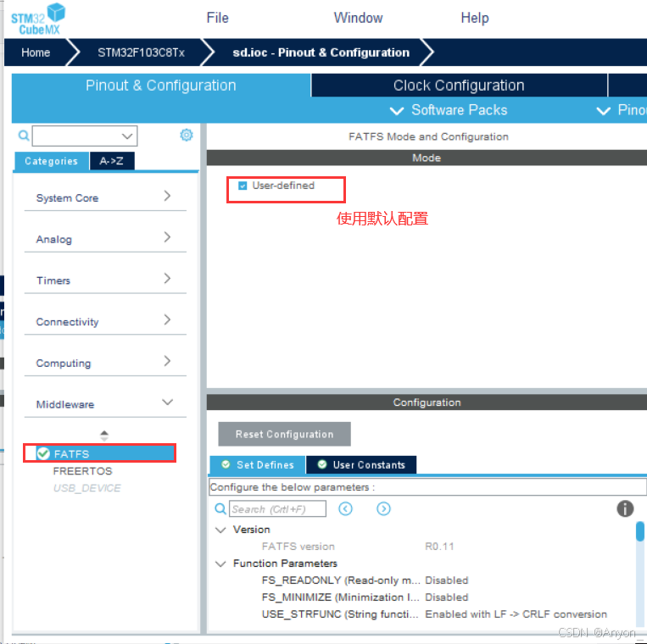This screenshot has height=644, width=647.
Task: Click the STM32F103C8Tx breadcrumb
Action: pos(141,53)
